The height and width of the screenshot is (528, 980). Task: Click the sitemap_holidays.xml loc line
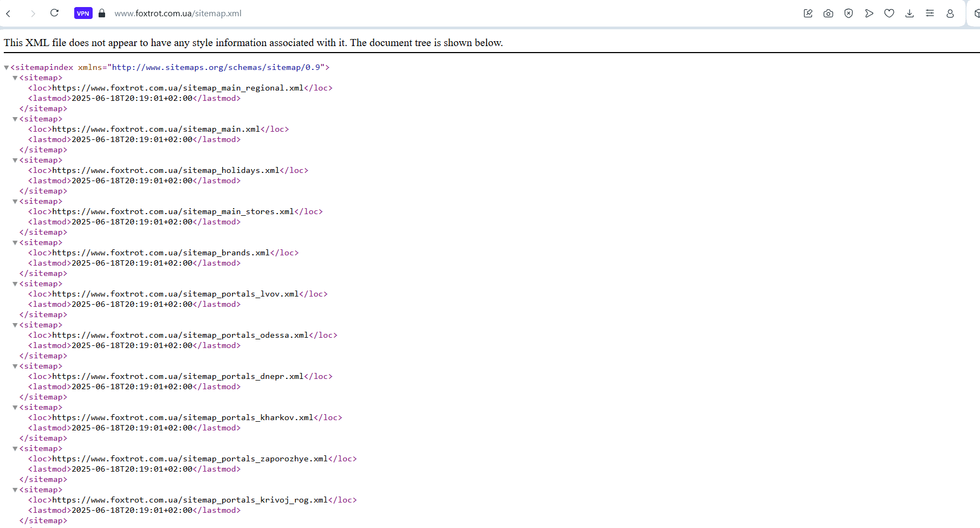pos(168,170)
